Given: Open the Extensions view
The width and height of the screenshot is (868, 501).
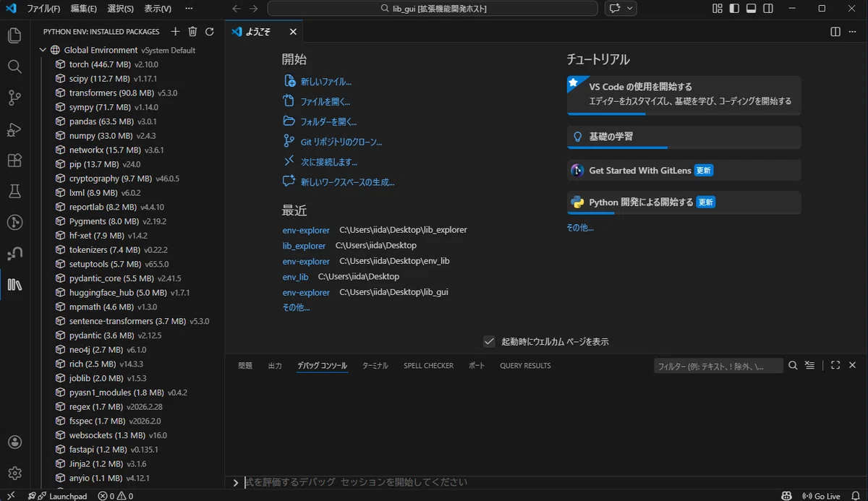Looking at the screenshot, I should (14, 160).
